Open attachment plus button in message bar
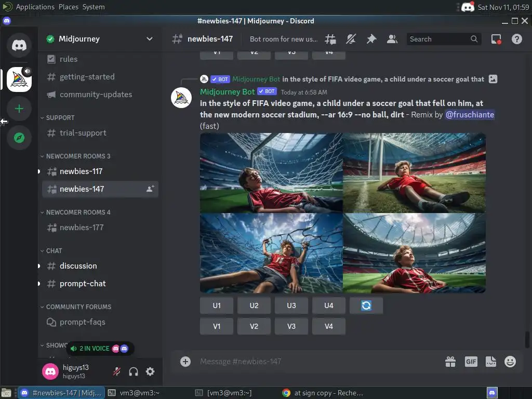532x399 pixels. [x=185, y=362]
